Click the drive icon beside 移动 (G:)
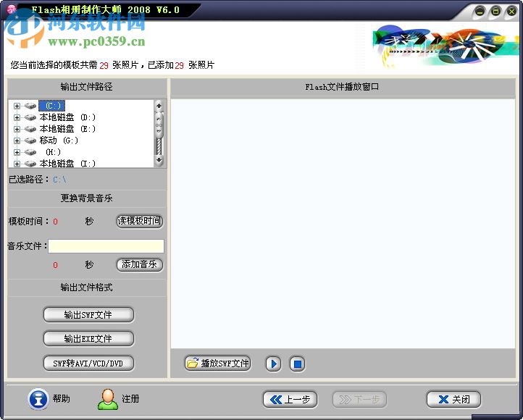Viewport: 523px width, 420px height. click(30, 140)
